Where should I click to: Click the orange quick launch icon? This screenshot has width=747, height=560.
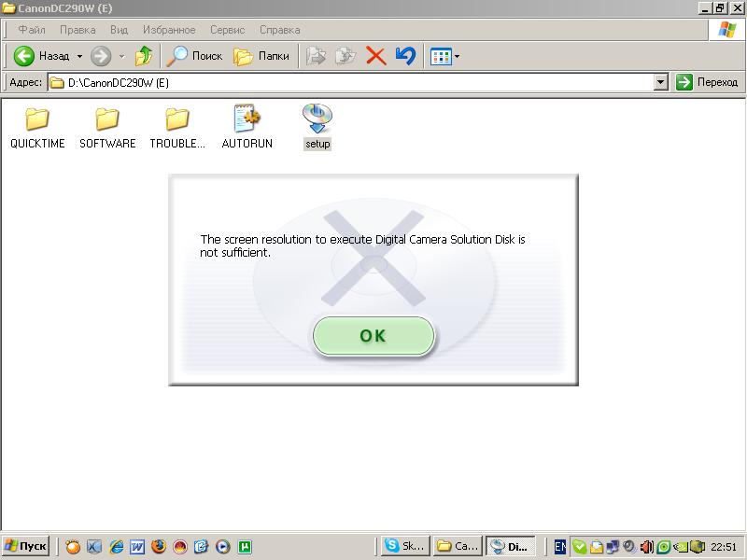(x=73, y=547)
